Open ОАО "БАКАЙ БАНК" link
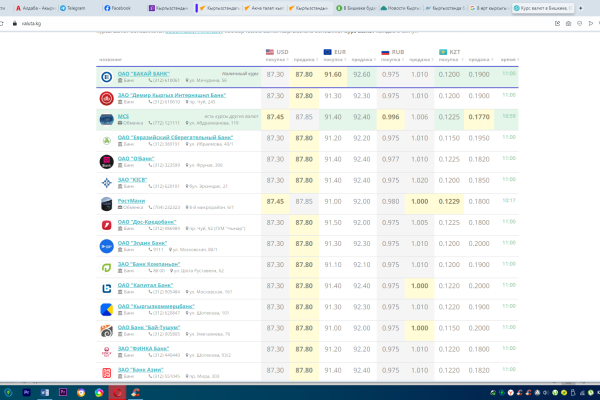Screen dimensions: 600x400 [x=143, y=74]
